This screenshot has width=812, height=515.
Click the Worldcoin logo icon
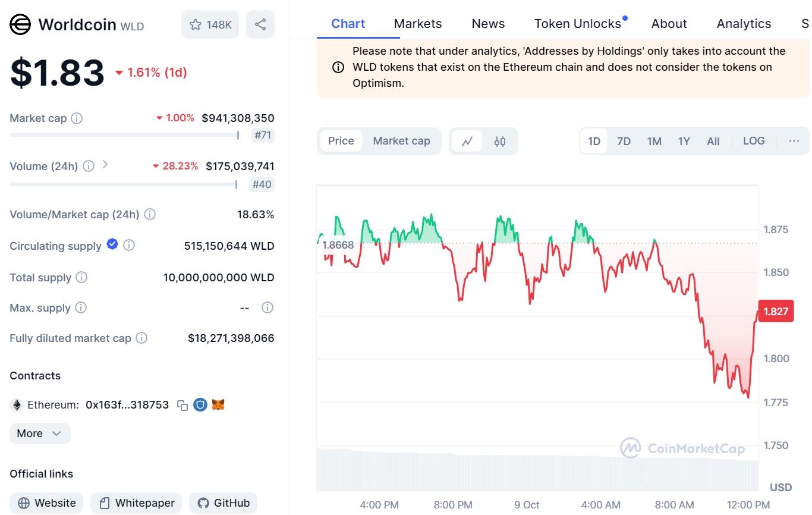(21, 24)
